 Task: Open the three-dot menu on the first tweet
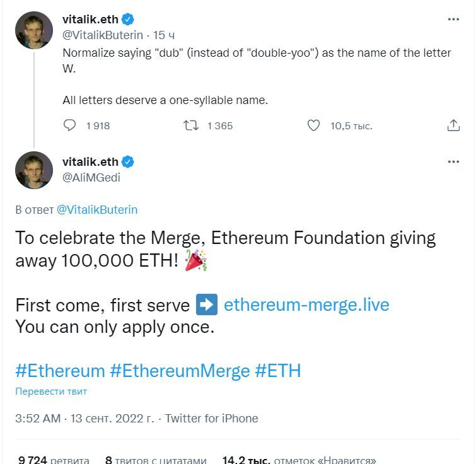click(453, 19)
